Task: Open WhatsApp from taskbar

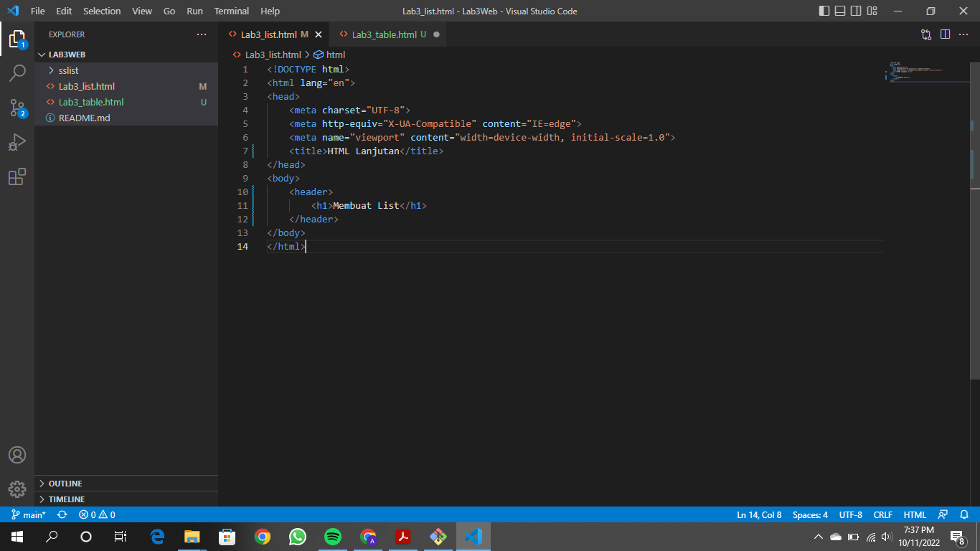Action: (x=297, y=536)
